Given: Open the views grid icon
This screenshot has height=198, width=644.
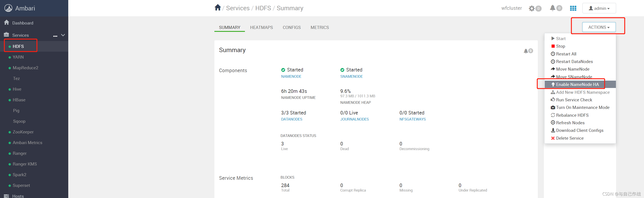Looking at the screenshot, I should point(573,8).
